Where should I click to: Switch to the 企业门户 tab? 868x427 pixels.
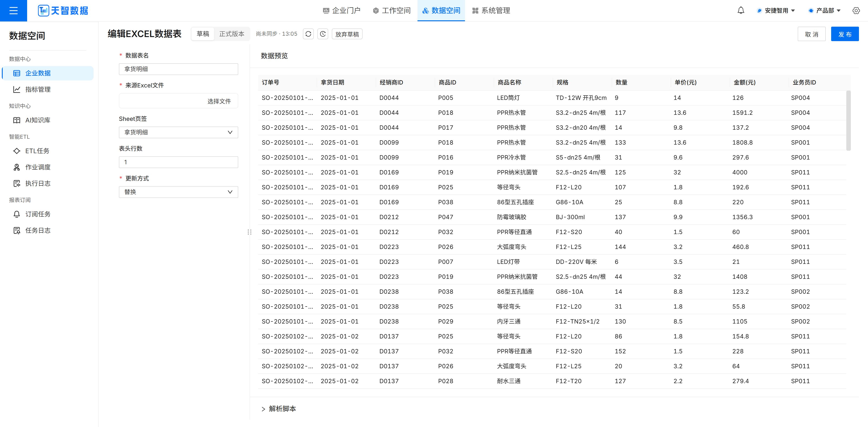(341, 11)
